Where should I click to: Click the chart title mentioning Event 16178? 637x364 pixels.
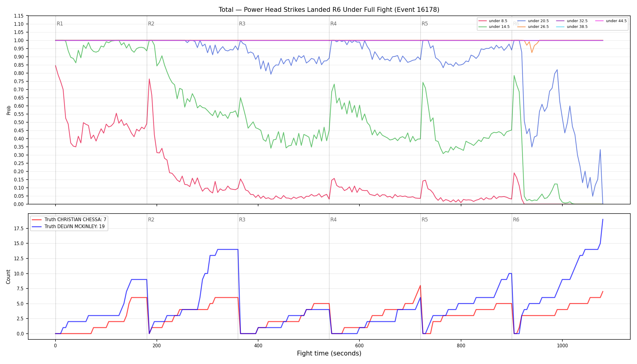point(329,10)
